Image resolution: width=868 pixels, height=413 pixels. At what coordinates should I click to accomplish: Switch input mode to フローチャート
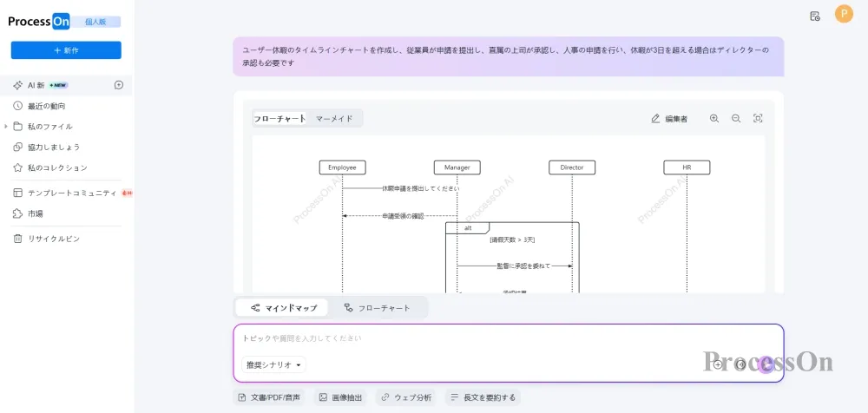[x=377, y=308]
